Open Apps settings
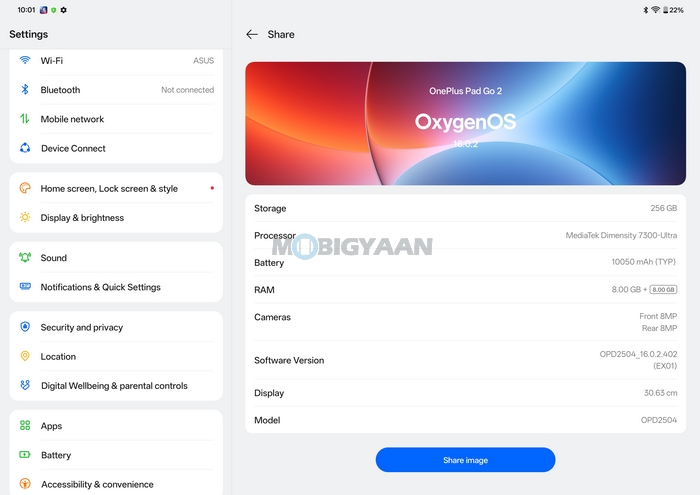 (x=116, y=426)
